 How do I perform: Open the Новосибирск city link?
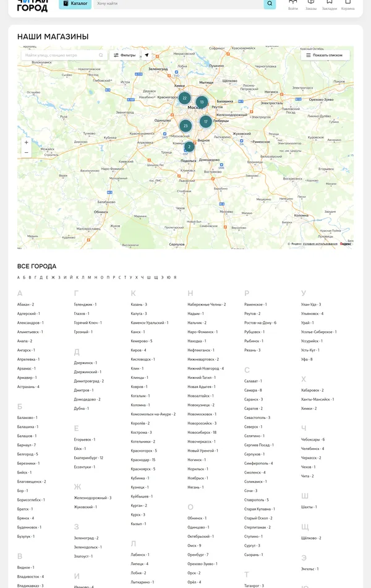(x=202, y=432)
